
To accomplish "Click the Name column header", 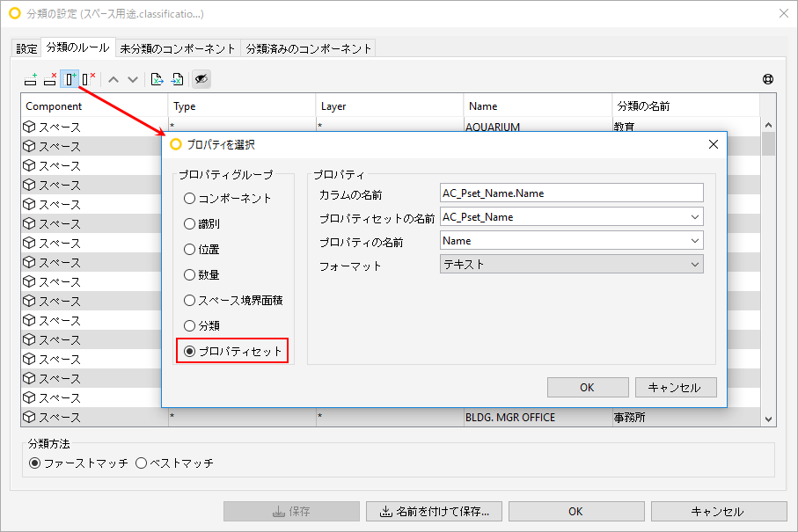I will coord(538,106).
